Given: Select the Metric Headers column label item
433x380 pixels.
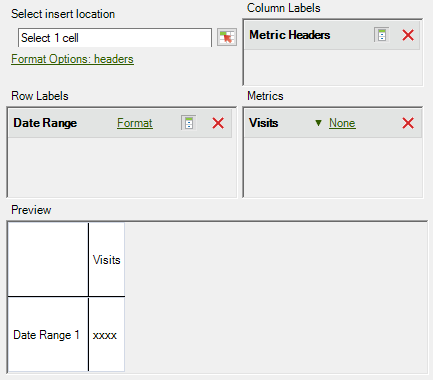Looking at the screenshot, I should [332, 35].
